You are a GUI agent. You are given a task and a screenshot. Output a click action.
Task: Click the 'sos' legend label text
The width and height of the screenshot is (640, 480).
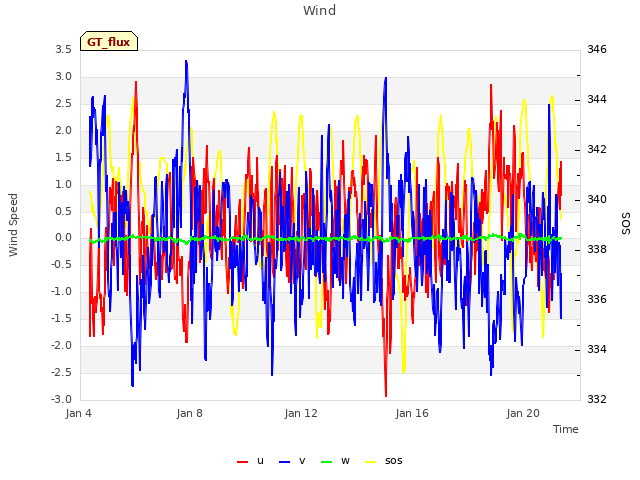click(x=393, y=461)
